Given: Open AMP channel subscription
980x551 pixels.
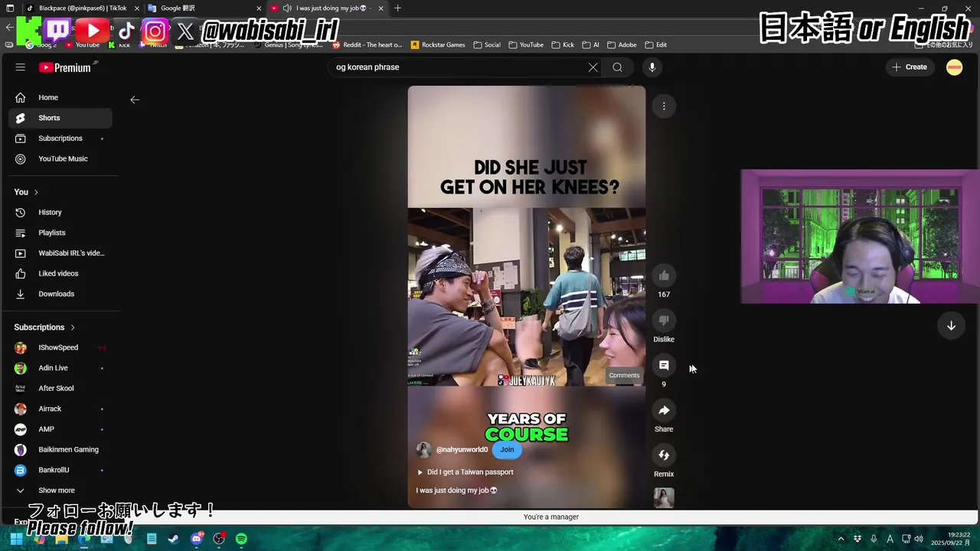Looking at the screenshot, I should pyautogui.click(x=60, y=429).
